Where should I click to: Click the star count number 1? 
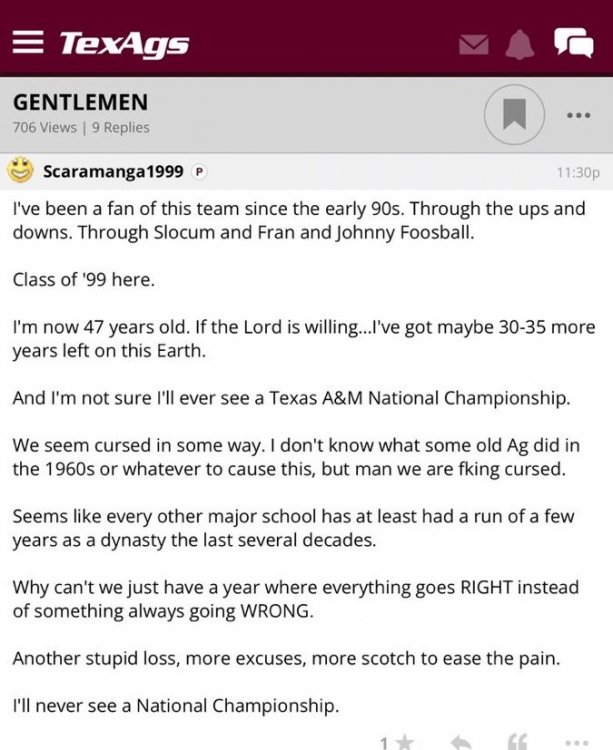[x=385, y=743]
